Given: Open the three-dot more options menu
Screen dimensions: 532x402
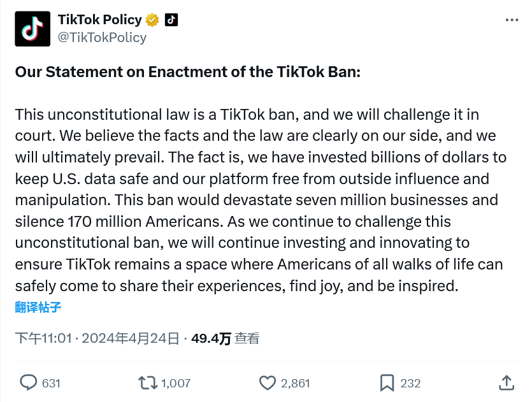Looking at the screenshot, I should click(x=512, y=20).
